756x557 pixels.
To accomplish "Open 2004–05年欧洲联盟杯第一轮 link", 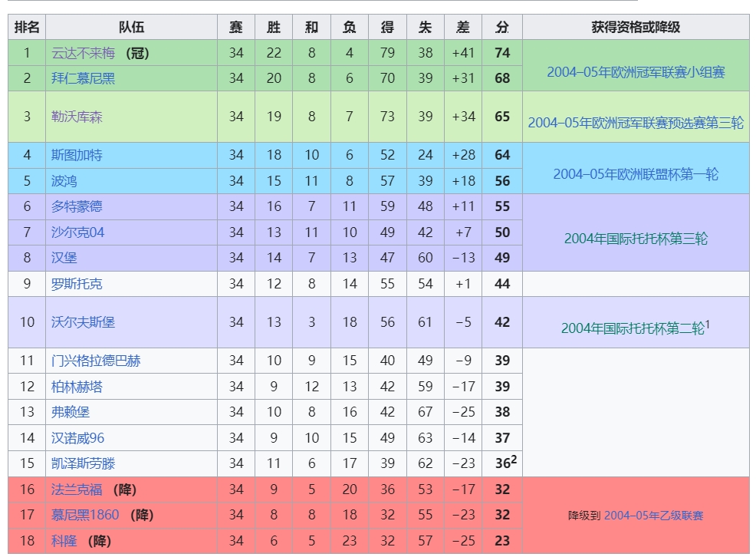I will point(636,174).
